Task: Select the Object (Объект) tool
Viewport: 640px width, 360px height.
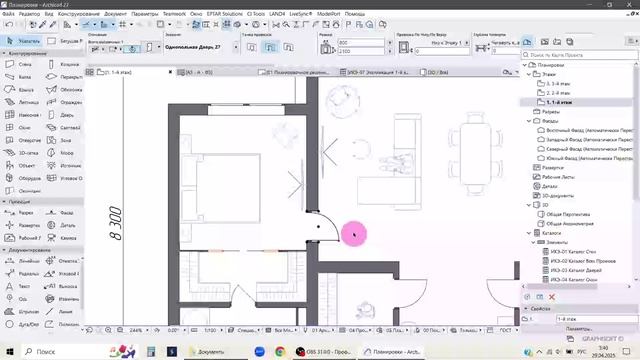Action: [21, 165]
